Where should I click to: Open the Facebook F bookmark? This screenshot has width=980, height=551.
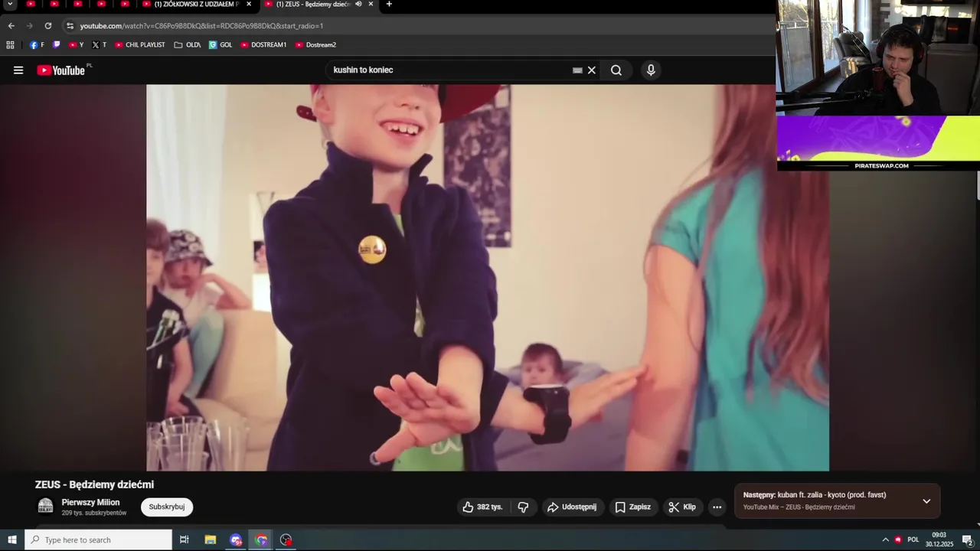pyautogui.click(x=37, y=45)
